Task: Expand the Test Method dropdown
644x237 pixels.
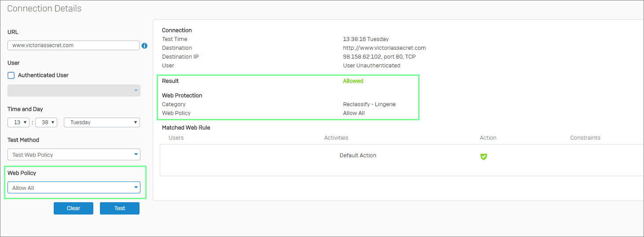Action: point(74,155)
